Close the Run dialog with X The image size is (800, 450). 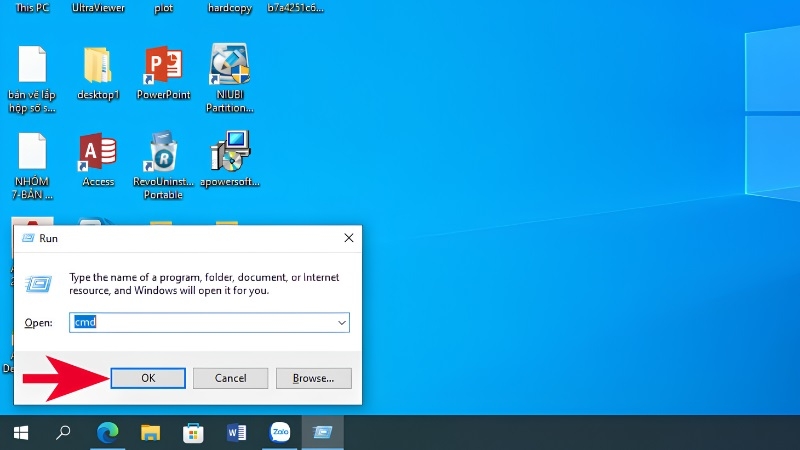[x=348, y=238]
